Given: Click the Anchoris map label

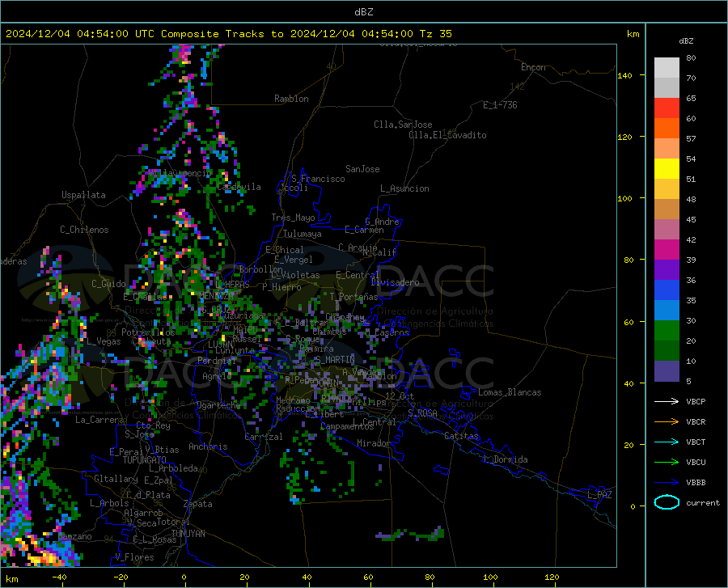Looking at the screenshot, I should tap(208, 446).
